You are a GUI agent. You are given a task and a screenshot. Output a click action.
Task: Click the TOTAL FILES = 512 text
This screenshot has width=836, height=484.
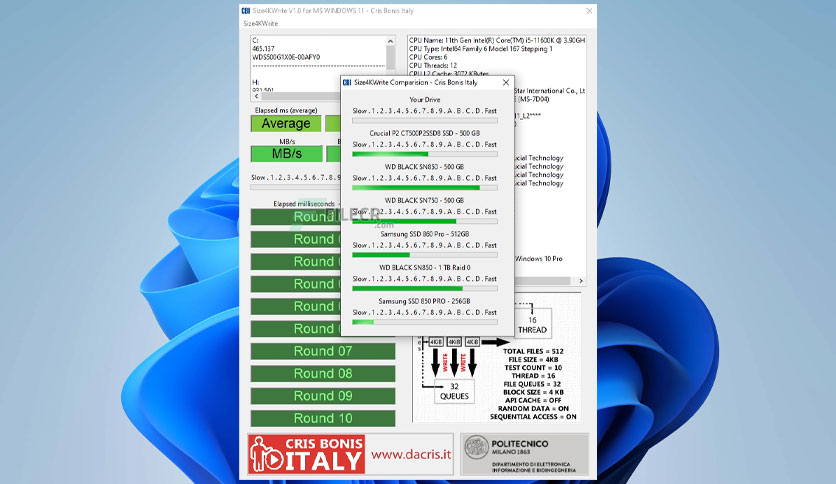tap(533, 351)
